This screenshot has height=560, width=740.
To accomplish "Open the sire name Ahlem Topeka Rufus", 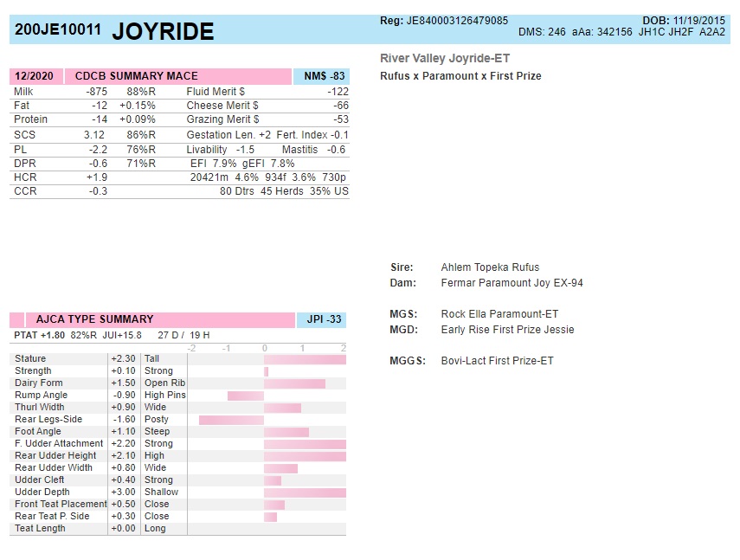I will (490, 267).
